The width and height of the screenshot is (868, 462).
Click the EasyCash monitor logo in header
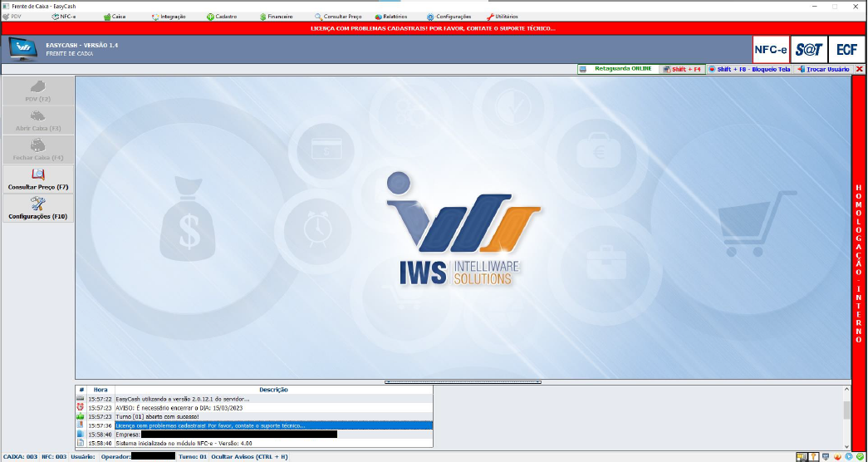(23, 49)
